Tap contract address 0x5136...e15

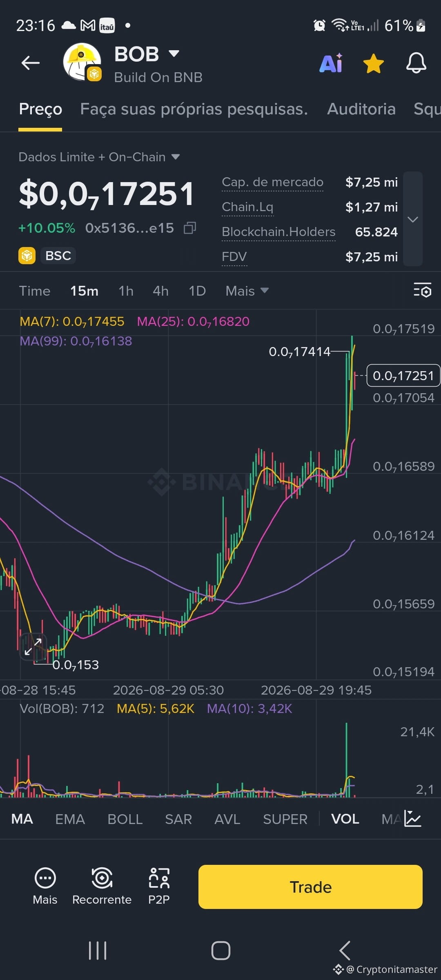coord(129,228)
